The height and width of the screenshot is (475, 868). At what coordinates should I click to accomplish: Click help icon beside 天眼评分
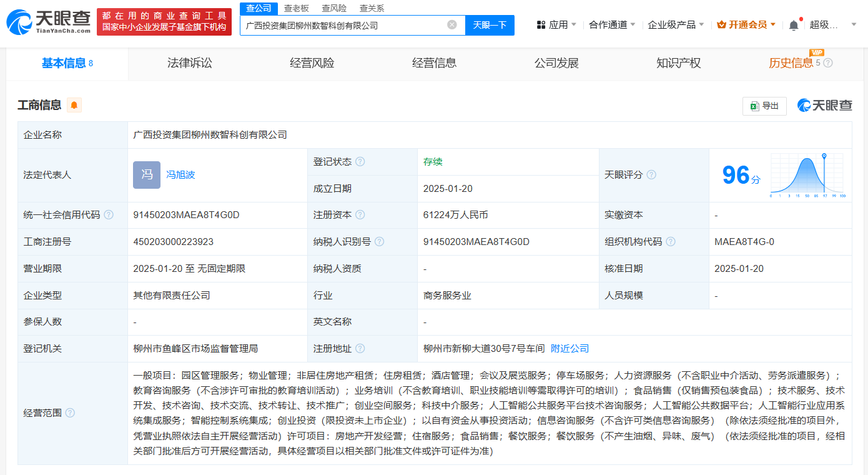click(651, 175)
